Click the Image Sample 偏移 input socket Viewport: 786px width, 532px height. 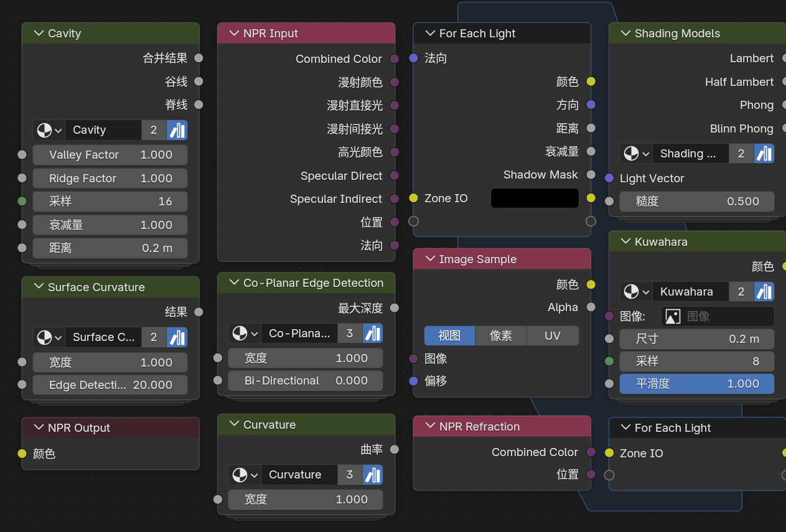point(414,381)
